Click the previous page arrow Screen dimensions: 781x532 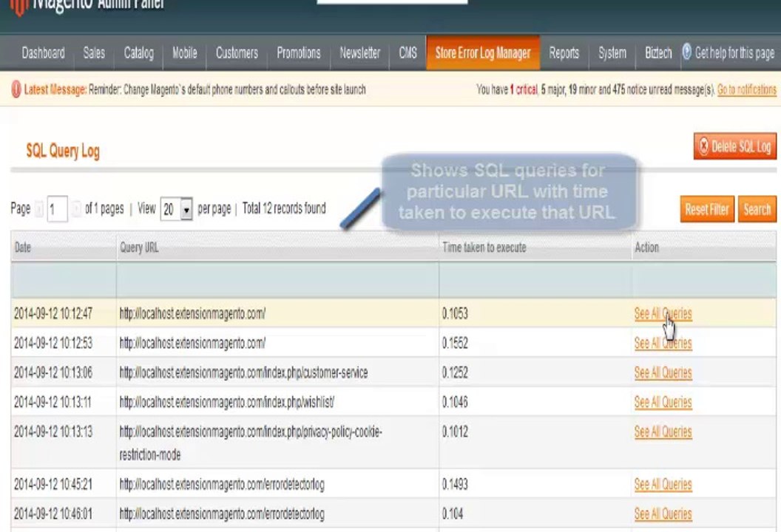tap(39, 209)
